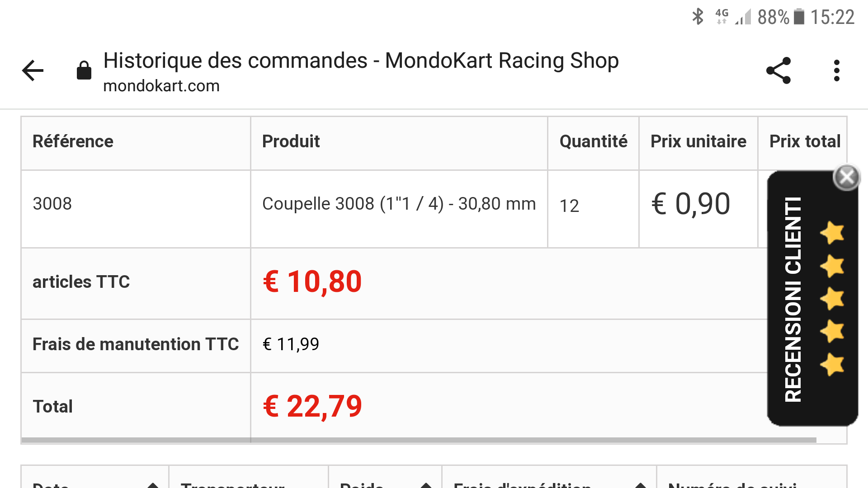Tap the Produit column header
This screenshot has height=488, width=868.
click(291, 141)
